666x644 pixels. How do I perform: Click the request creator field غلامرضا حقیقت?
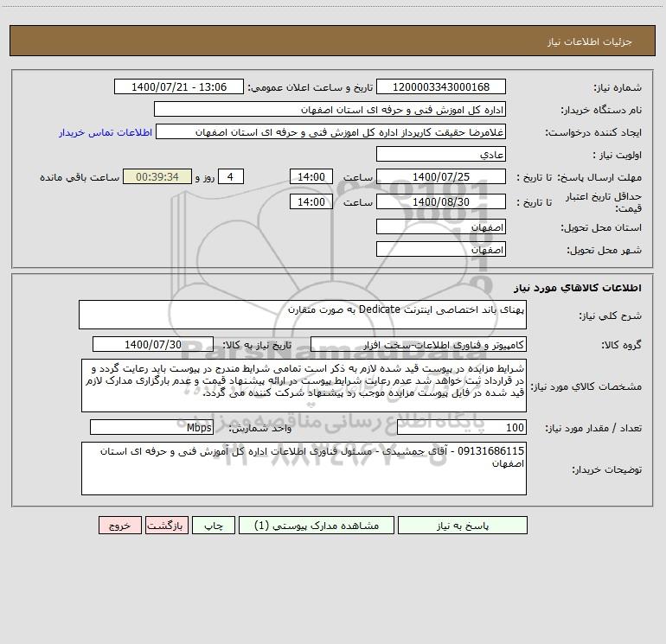[331, 131]
